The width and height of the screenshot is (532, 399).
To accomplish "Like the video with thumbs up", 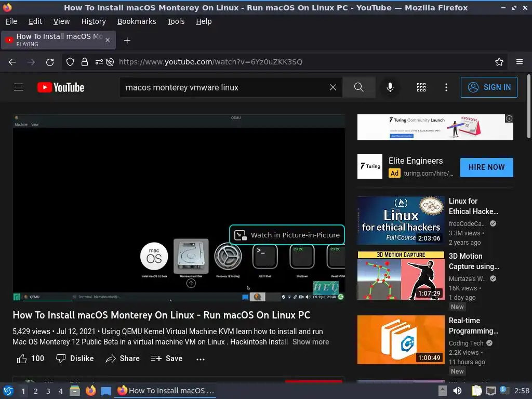I will click(x=31, y=358).
